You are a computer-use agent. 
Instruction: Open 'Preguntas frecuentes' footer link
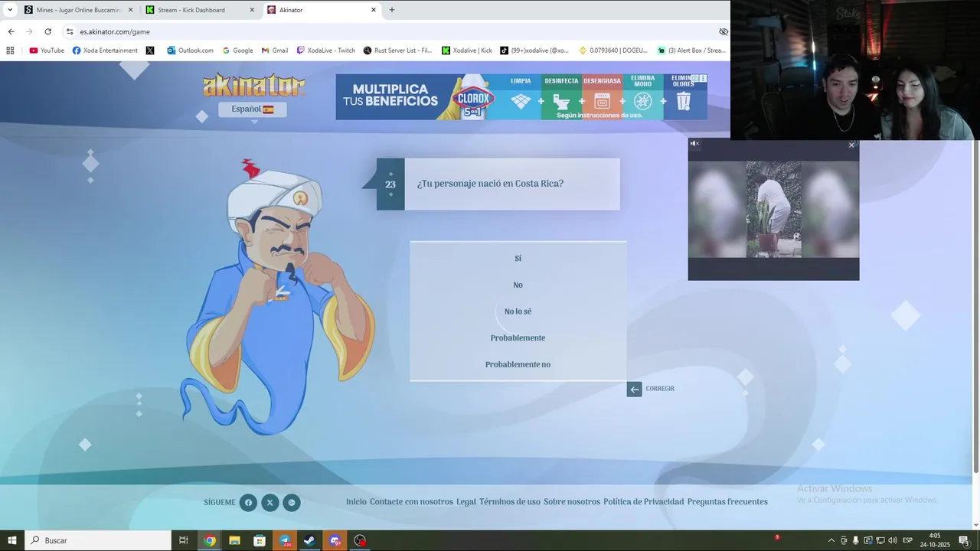727,502
